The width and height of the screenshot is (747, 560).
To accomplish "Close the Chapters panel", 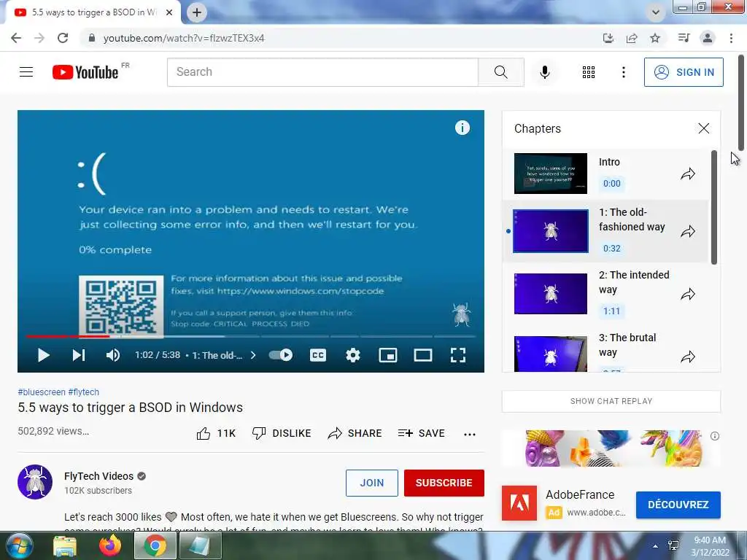I will tap(704, 128).
